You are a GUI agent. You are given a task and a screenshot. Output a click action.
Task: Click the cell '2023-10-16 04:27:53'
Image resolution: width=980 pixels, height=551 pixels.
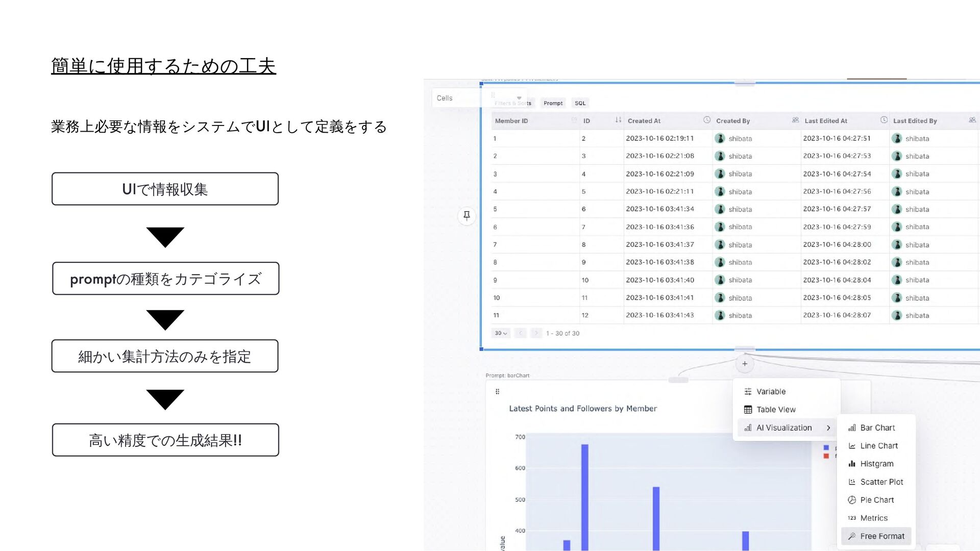837,156
